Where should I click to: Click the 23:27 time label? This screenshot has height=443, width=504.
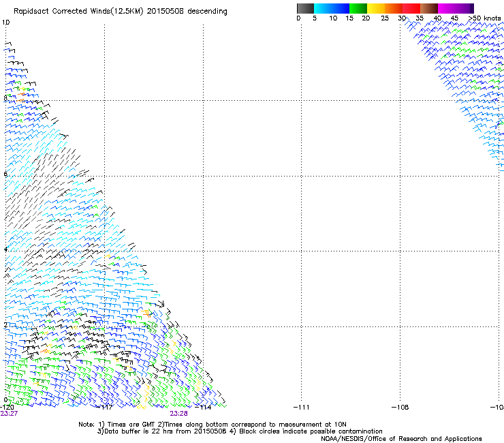9,414
